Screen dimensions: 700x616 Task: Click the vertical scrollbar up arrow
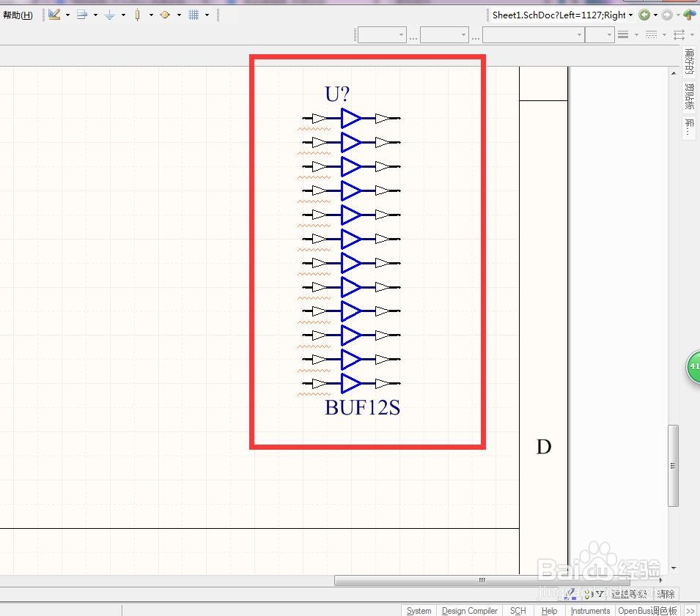click(673, 73)
